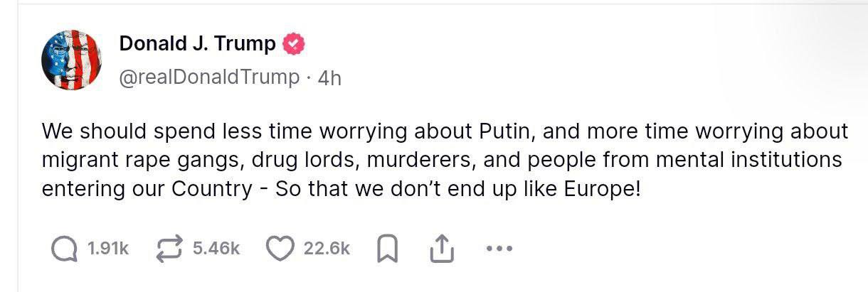This screenshot has width=868, height=292.
Task: Open the Donald J. Trump display name
Action: click(x=197, y=44)
